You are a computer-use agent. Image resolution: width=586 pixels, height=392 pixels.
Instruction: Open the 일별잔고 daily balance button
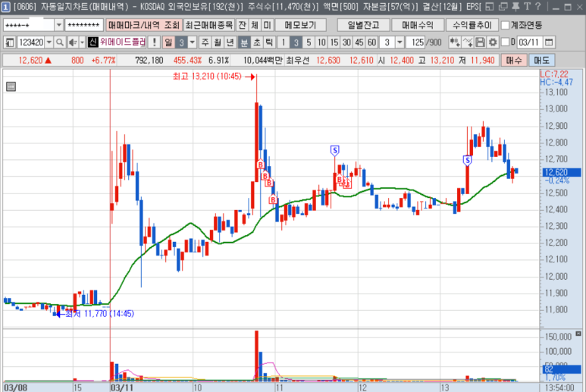coord(363,25)
